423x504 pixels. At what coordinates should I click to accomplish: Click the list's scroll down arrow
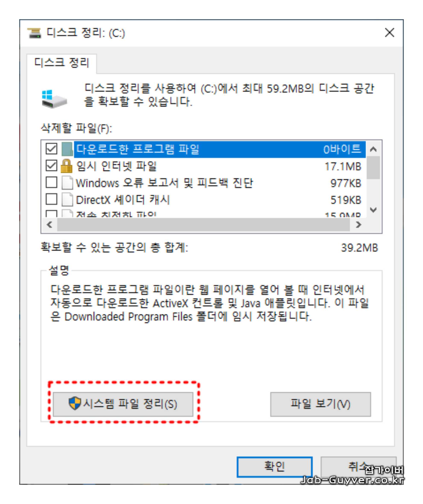(x=373, y=210)
